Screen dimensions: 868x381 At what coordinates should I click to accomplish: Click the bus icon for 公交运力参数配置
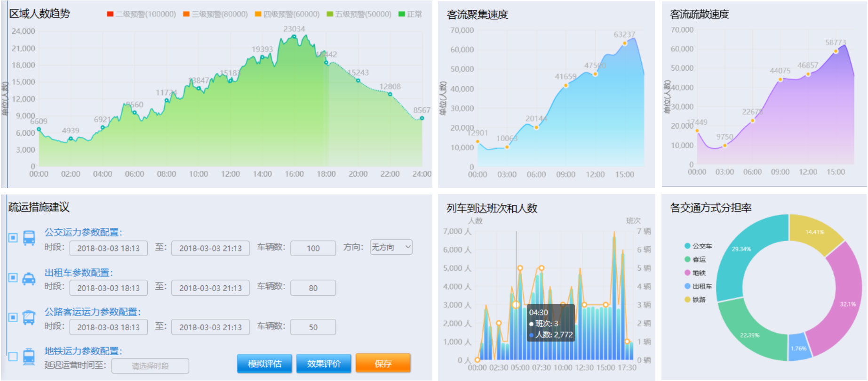(29, 238)
